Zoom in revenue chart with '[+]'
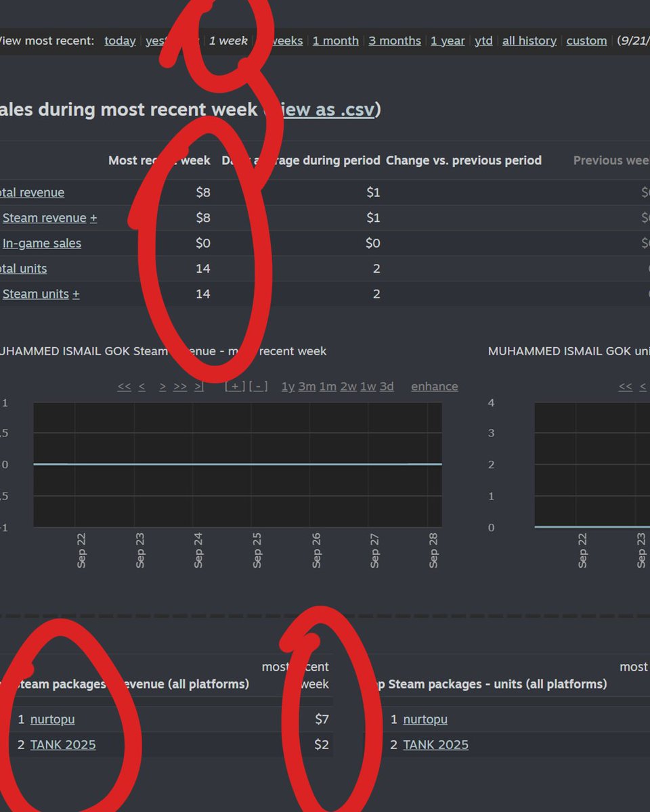Viewport: 650px width, 812px height. 235,386
